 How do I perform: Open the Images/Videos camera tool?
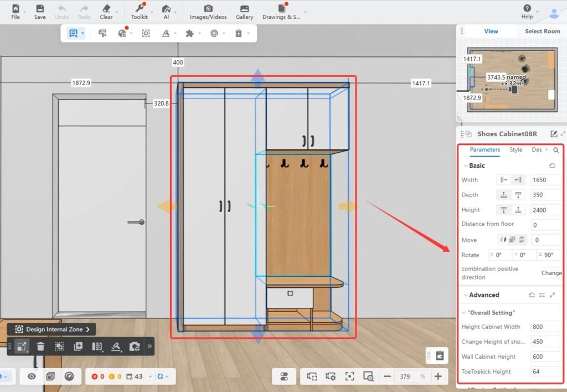pyautogui.click(x=208, y=12)
